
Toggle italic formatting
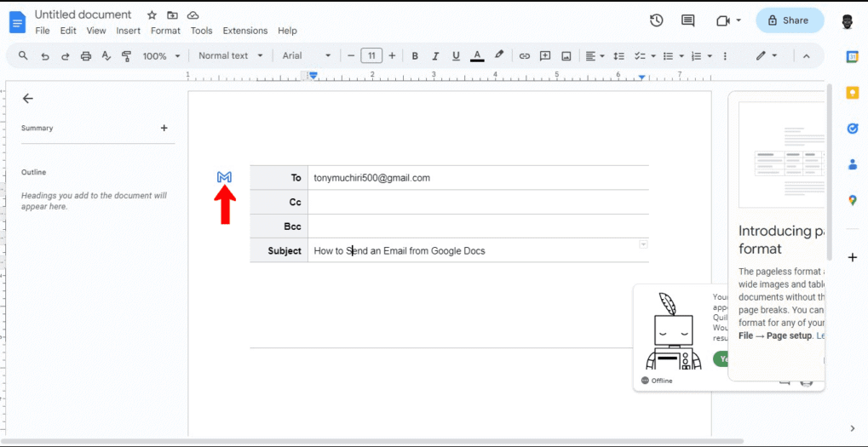coord(435,56)
